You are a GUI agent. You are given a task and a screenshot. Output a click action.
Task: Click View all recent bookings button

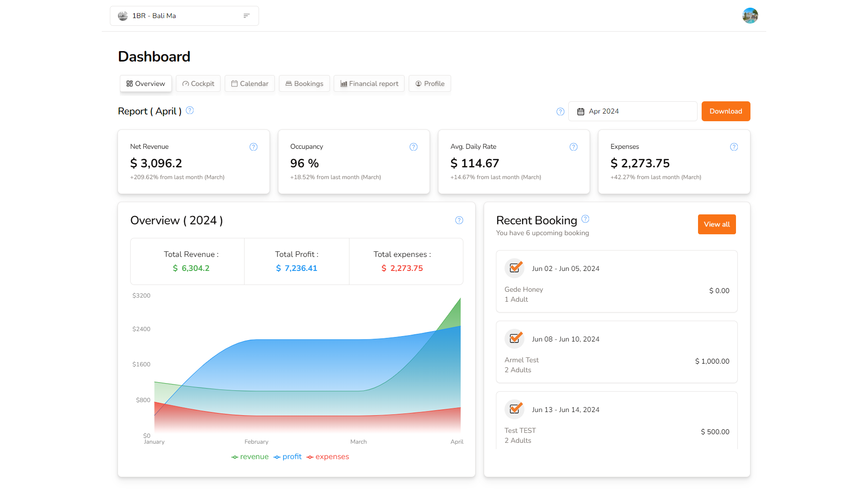point(717,224)
